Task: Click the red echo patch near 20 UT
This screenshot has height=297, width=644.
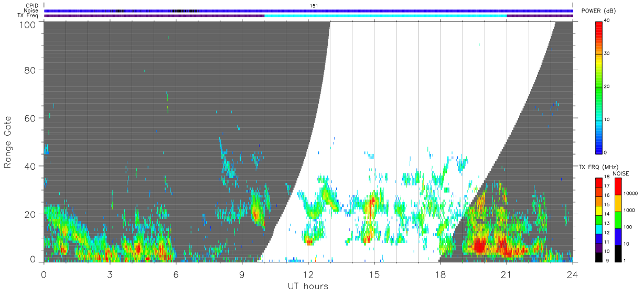Action: pos(479,246)
